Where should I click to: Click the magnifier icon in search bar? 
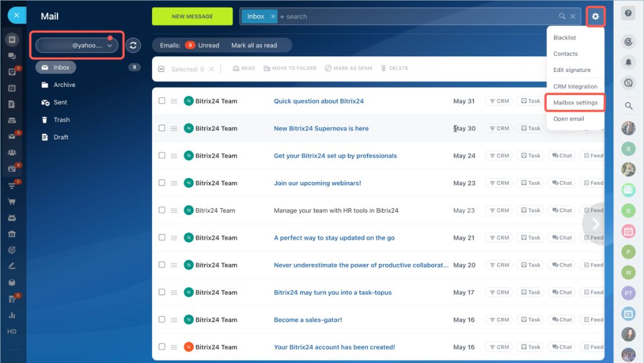pyautogui.click(x=562, y=16)
